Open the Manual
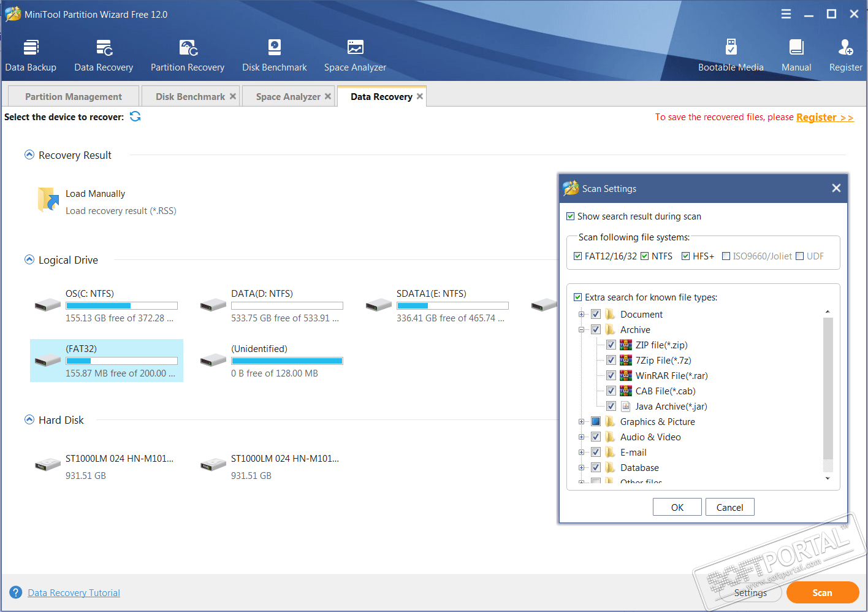The width and height of the screenshot is (868, 612). tap(796, 56)
